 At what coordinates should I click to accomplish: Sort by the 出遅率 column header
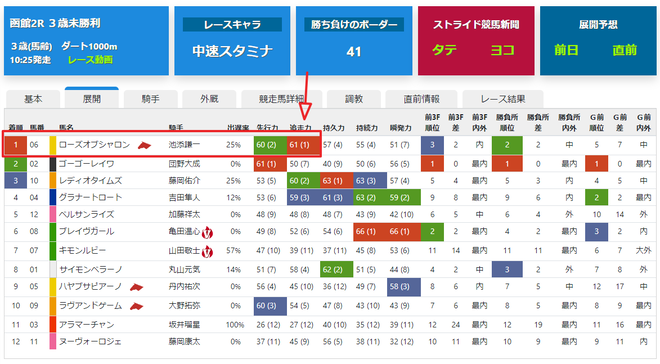click(x=238, y=128)
